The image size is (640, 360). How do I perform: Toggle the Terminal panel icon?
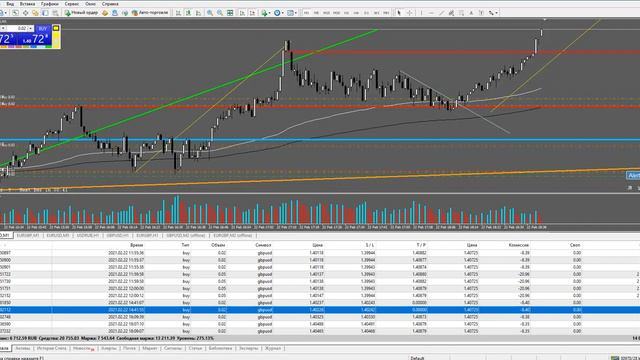click(x=45, y=13)
